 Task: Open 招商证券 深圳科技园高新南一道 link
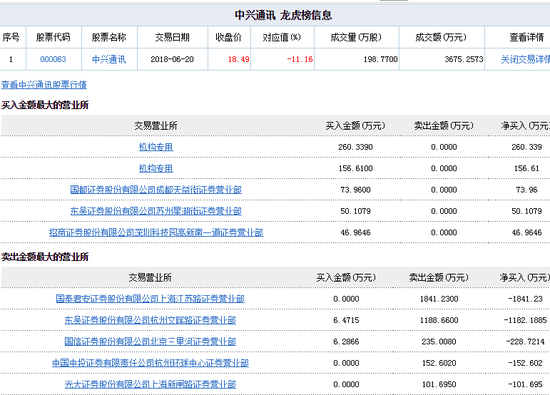(156, 233)
